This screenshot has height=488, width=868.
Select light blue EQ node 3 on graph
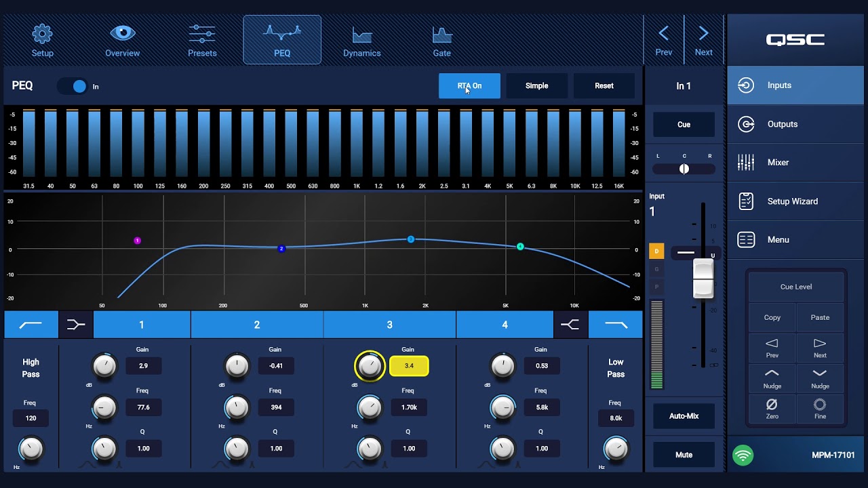coord(411,239)
